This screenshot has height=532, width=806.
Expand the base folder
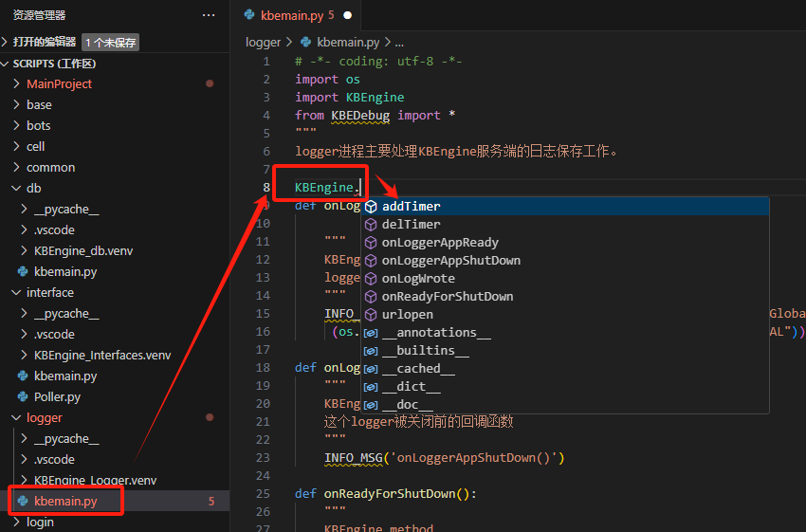(16, 104)
